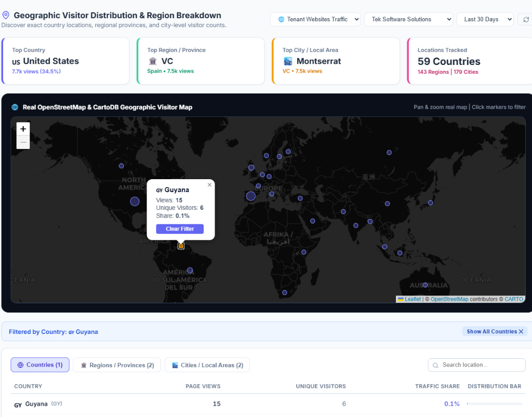This screenshot has height=417, width=532.
Task: Select the Countries (1) tab
Action: (40, 365)
